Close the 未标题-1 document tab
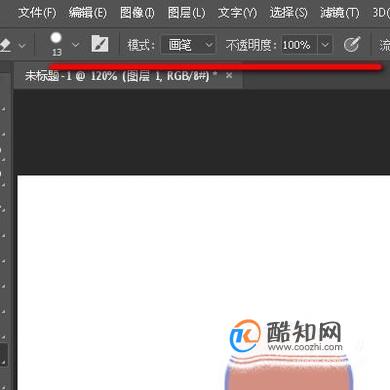The width and height of the screenshot is (390, 390). pyautogui.click(x=229, y=76)
